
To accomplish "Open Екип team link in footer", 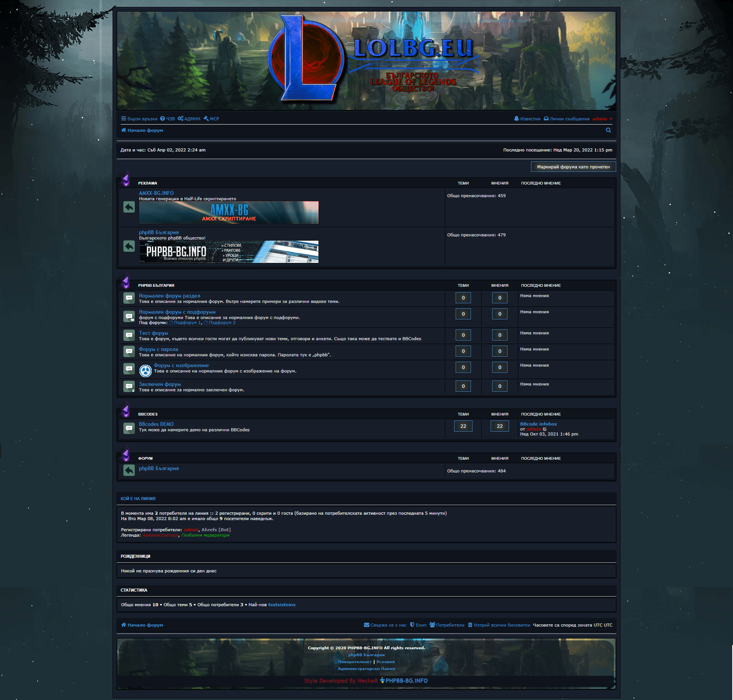I will [x=418, y=625].
